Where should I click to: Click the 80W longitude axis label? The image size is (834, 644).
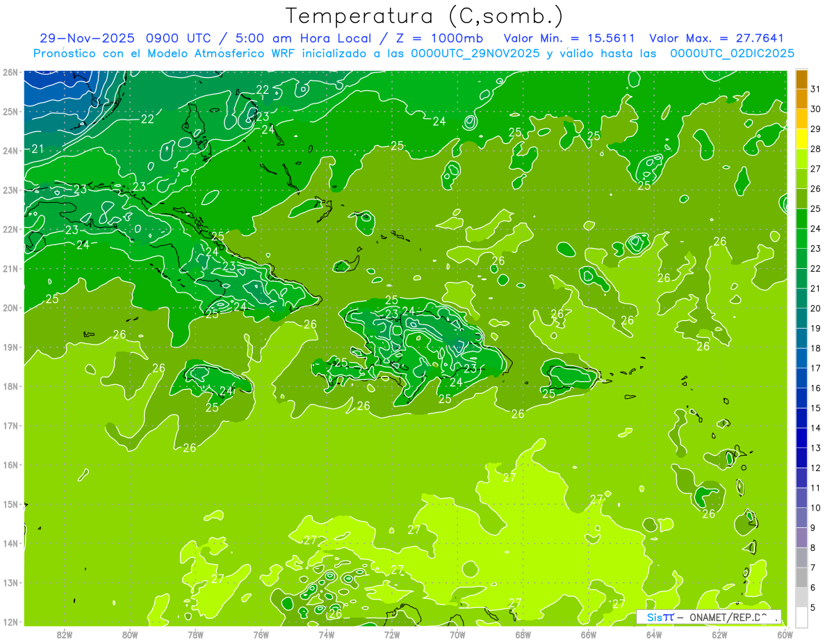[x=130, y=634]
